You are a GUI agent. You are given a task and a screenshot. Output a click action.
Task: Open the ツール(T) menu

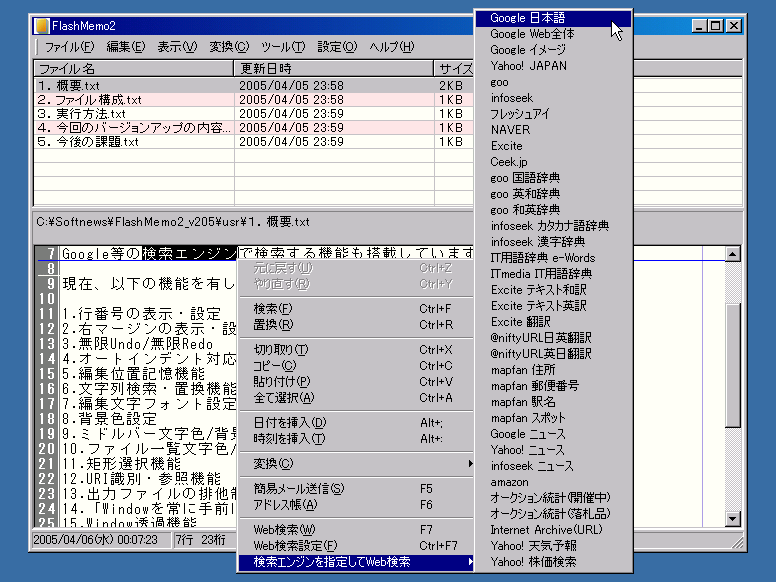pyautogui.click(x=283, y=47)
